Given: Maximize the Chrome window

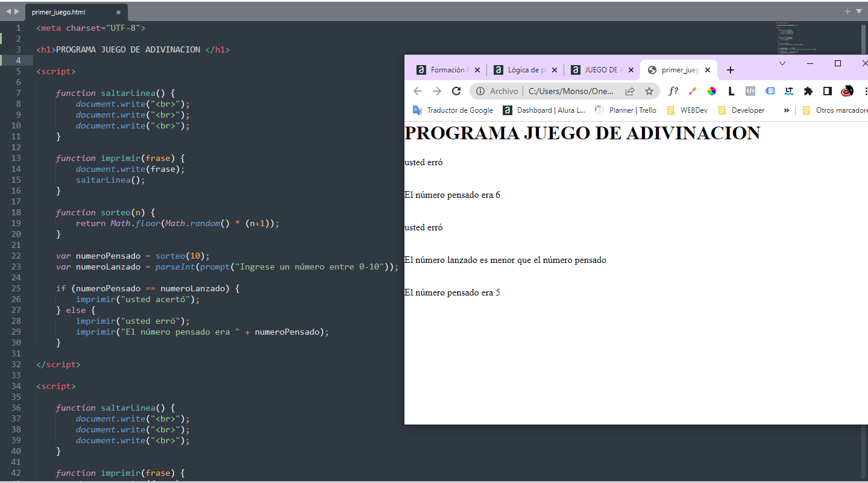Looking at the screenshot, I should 838,63.
